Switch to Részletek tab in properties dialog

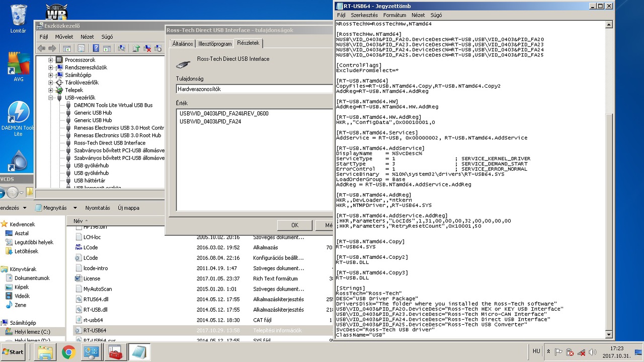point(248,43)
